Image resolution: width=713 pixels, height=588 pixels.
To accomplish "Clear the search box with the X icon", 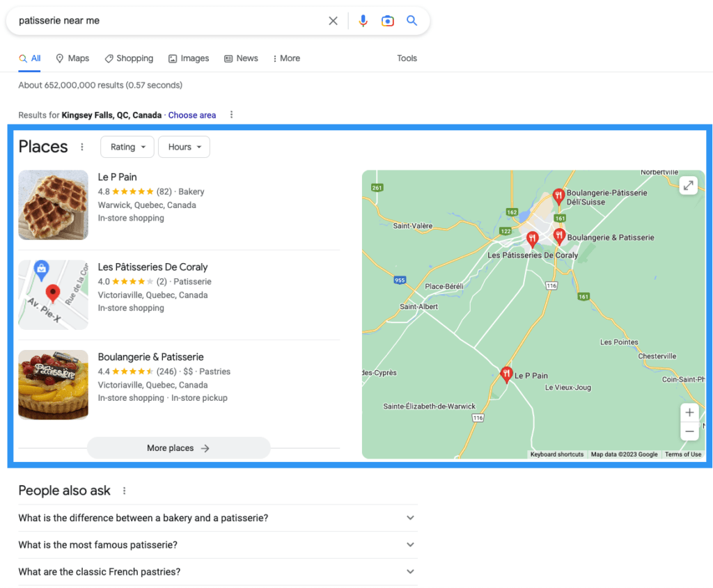I will click(333, 21).
